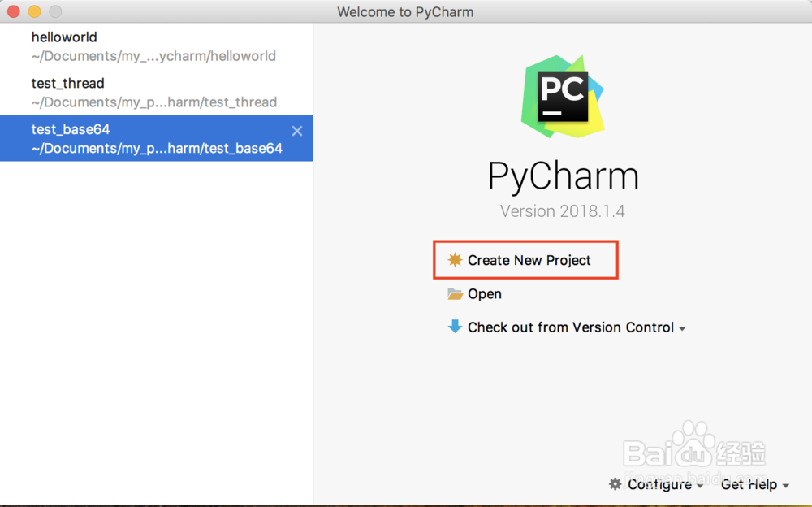Click the folder icon next to Open
812x507 pixels.
pyautogui.click(x=456, y=293)
